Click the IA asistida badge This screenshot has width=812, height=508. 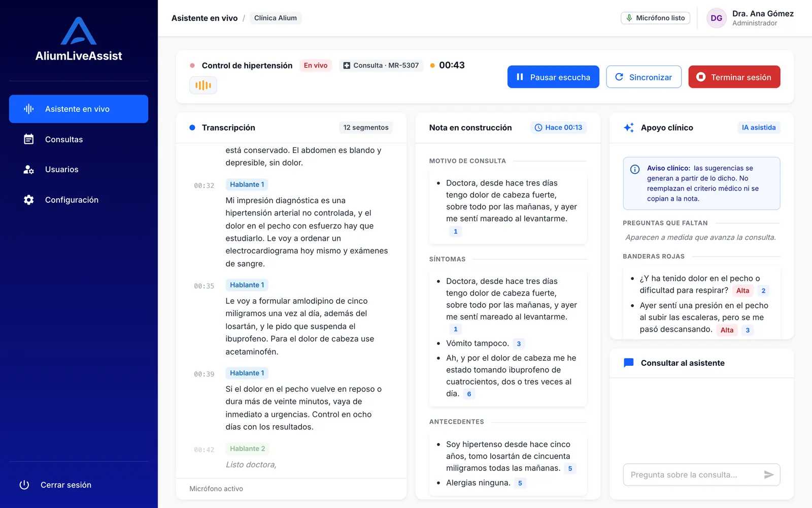coord(759,128)
